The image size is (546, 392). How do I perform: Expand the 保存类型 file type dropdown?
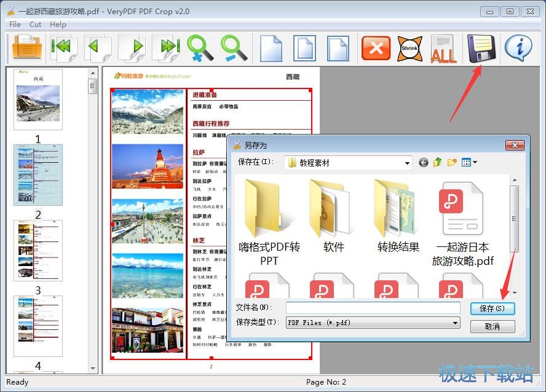pyautogui.click(x=455, y=322)
